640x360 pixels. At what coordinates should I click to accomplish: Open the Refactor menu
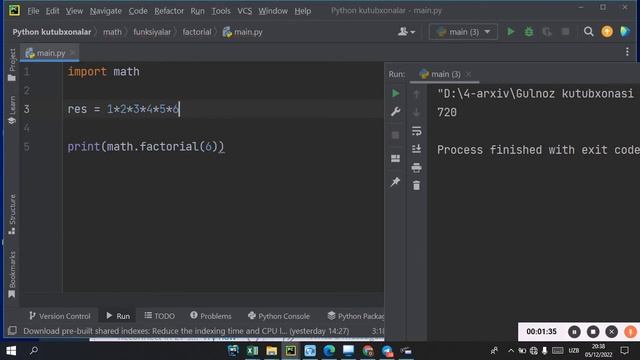click(x=169, y=11)
